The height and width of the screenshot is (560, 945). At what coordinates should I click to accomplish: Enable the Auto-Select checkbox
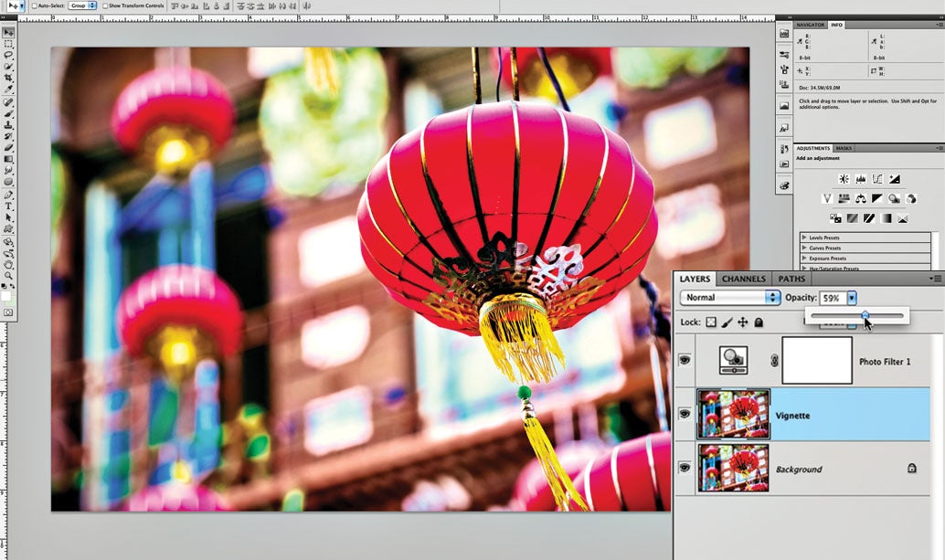[34, 5]
